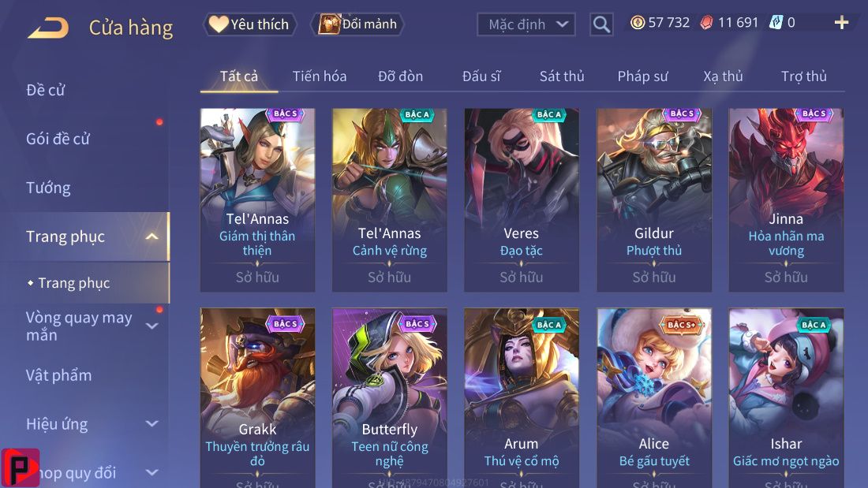The image size is (868, 488).
Task: Open the search magnifier icon
Action: [x=601, y=24]
